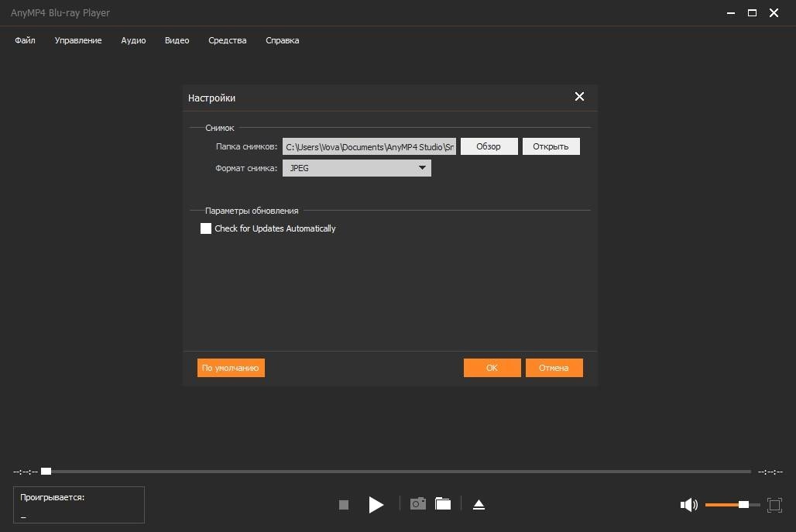Click the total time --:--:-- label at right
Image resolution: width=796 pixels, height=532 pixels.
pos(770,472)
